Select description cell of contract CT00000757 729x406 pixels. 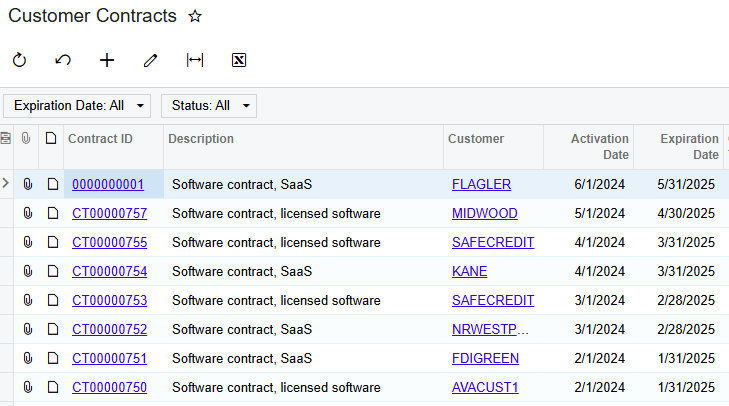click(304, 213)
